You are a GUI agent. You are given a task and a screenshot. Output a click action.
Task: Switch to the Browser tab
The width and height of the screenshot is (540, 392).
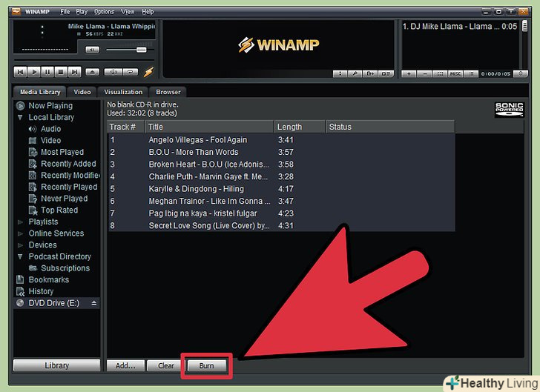[x=168, y=92]
